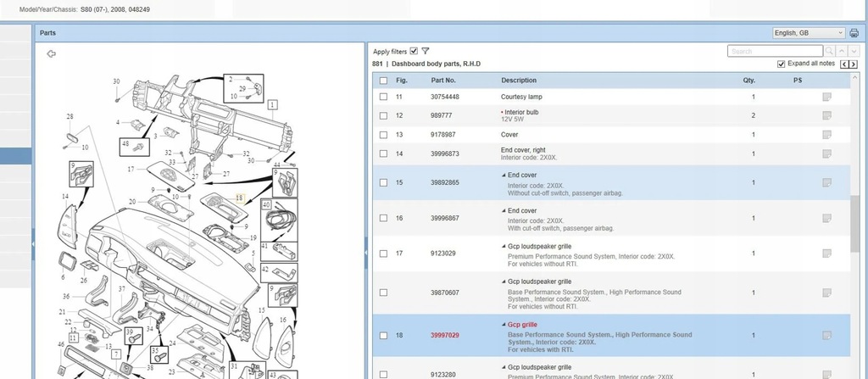Viewport: 868px width, 379px height.
Task: Toggle Expand all notes checkbox
Action: [781, 64]
